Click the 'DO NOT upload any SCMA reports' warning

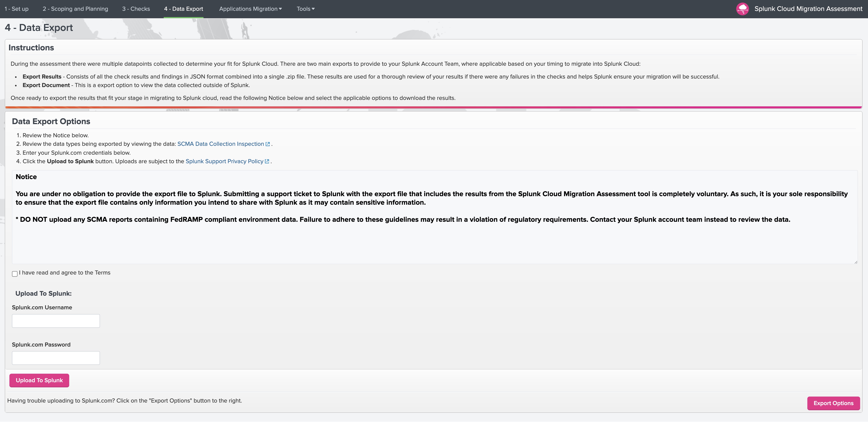pos(403,220)
